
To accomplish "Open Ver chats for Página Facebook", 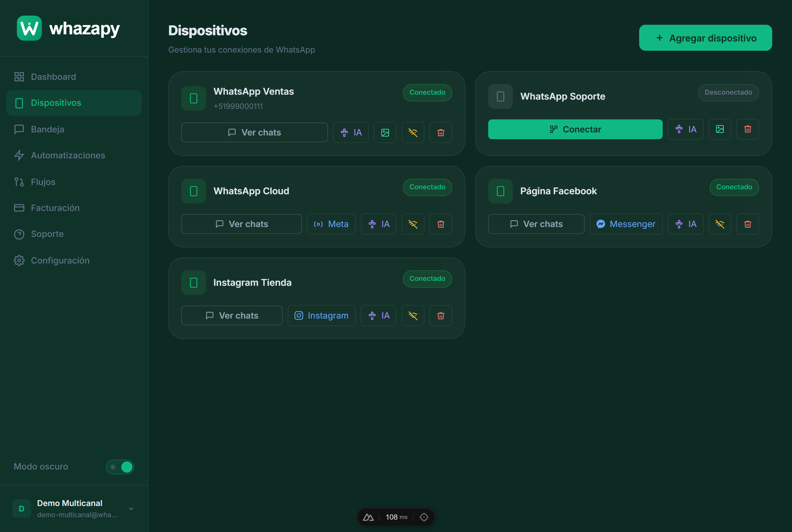I will pos(536,224).
